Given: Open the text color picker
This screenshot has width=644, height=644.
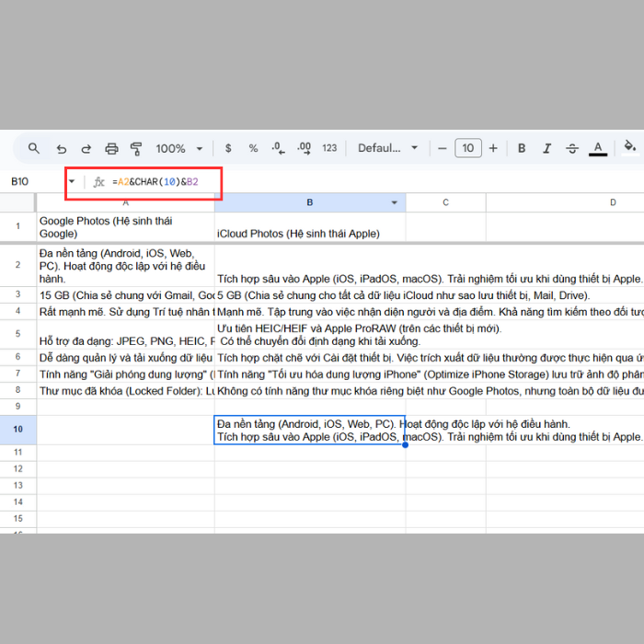Looking at the screenshot, I should pos(598,148).
